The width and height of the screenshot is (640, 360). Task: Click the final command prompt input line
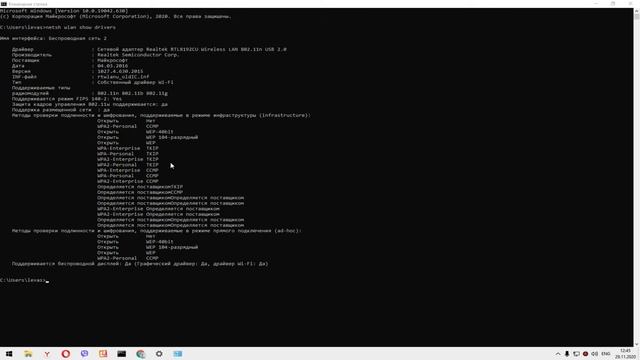click(24, 280)
